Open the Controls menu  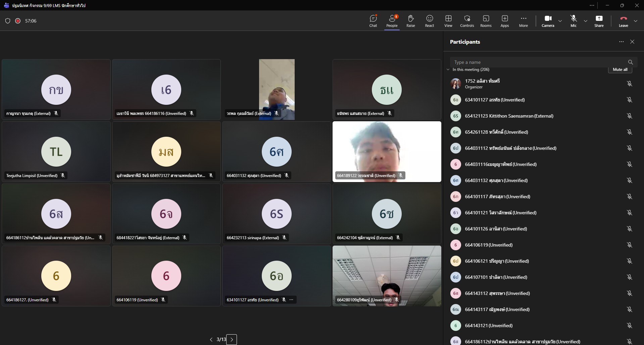[467, 21]
